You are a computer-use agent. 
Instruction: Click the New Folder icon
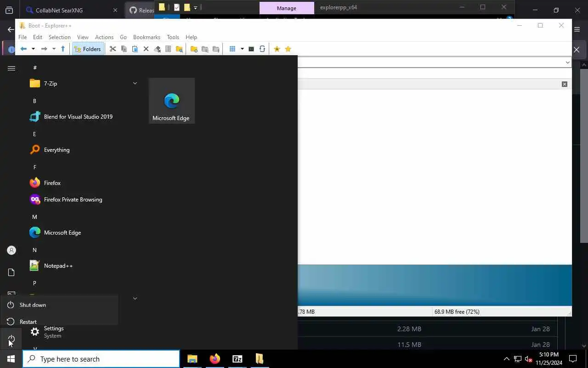tap(194, 49)
